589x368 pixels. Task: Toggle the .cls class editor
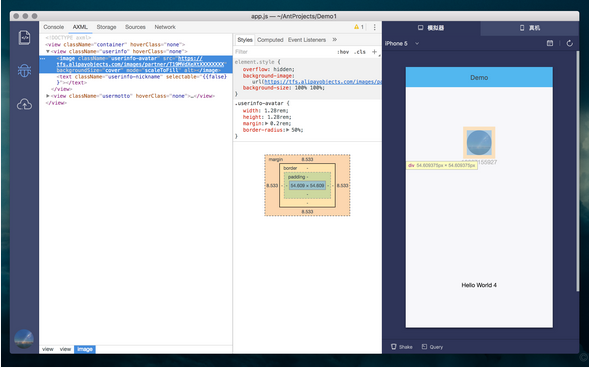pyautogui.click(x=359, y=52)
